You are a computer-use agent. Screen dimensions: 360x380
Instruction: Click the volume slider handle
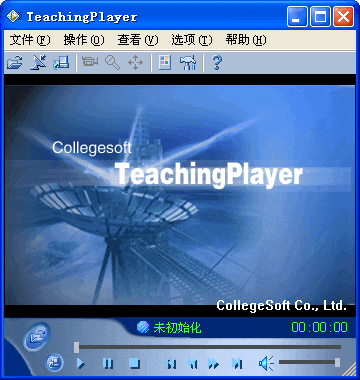337,362
